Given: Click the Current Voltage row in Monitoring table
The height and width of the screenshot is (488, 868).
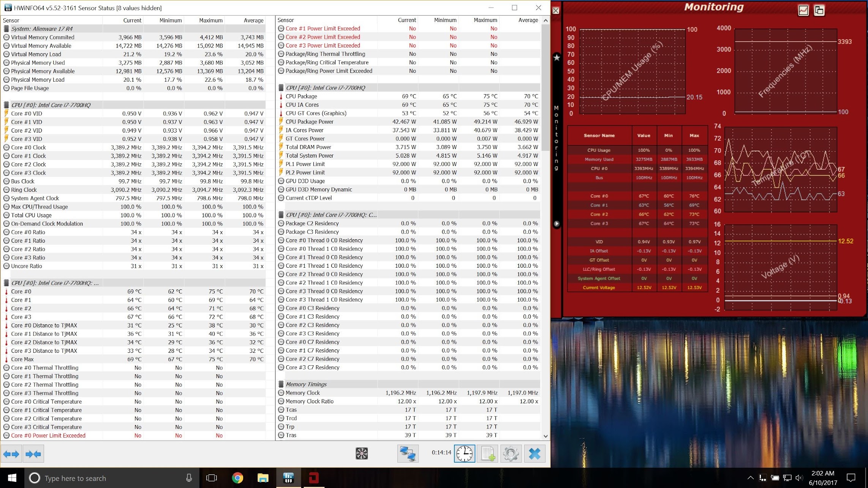Looking at the screenshot, I should (x=637, y=287).
